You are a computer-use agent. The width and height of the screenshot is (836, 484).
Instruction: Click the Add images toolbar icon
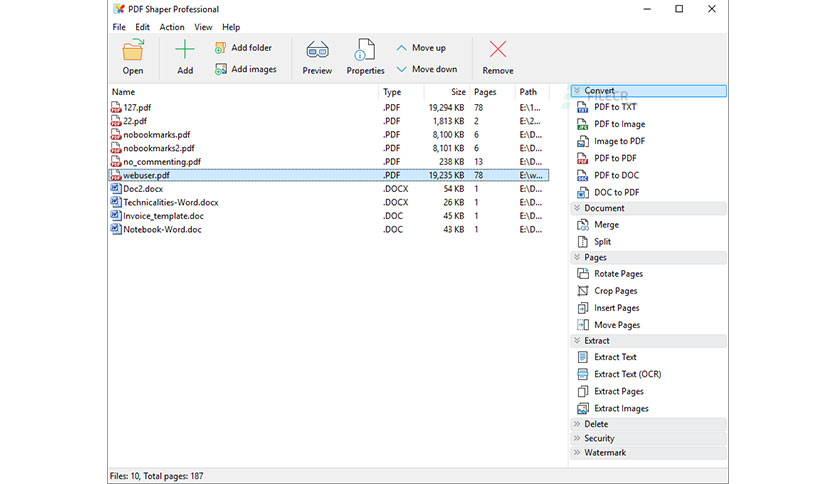coord(220,69)
